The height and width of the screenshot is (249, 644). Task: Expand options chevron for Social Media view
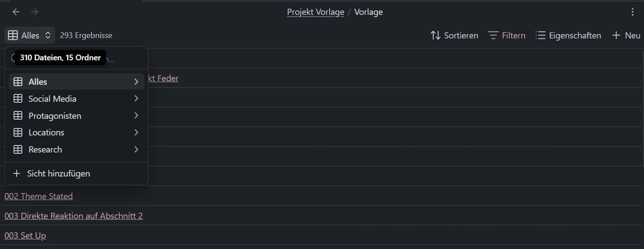pyautogui.click(x=136, y=99)
